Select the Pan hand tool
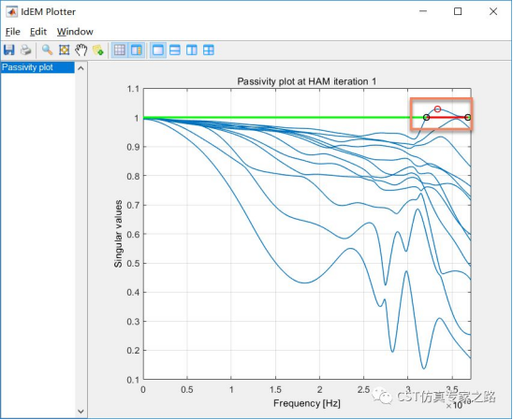This screenshot has width=513, height=420. 81,50
